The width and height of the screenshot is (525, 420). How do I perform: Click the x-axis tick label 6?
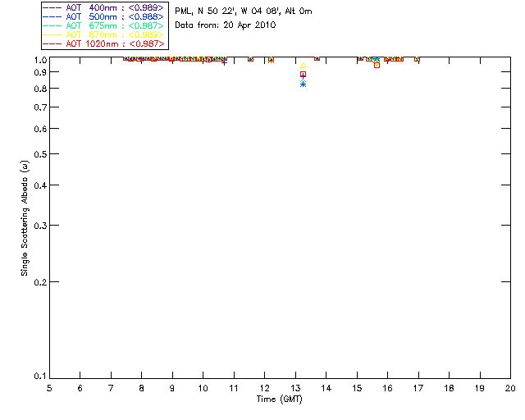pyautogui.click(x=80, y=388)
